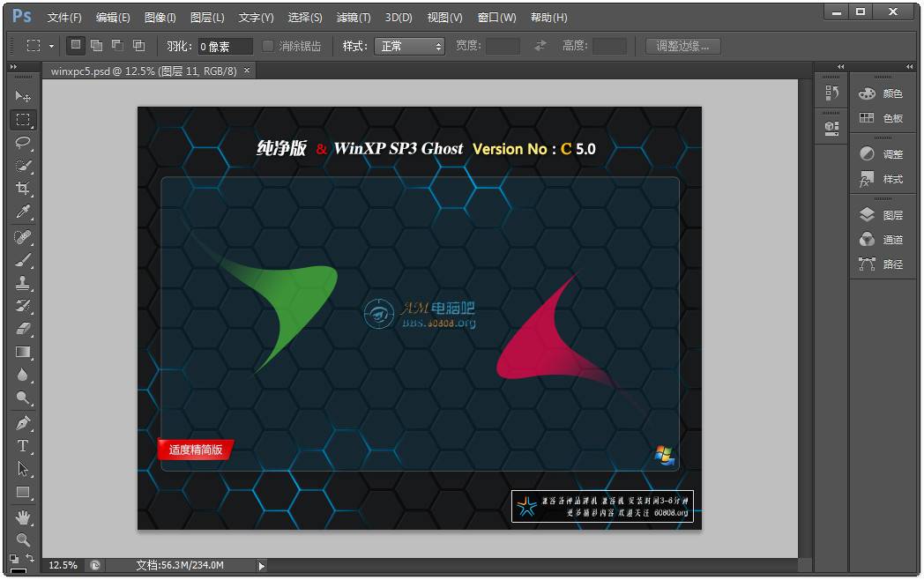Select the Blur tool
This screenshot has height=580, width=924.
pyautogui.click(x=23, y=375)
